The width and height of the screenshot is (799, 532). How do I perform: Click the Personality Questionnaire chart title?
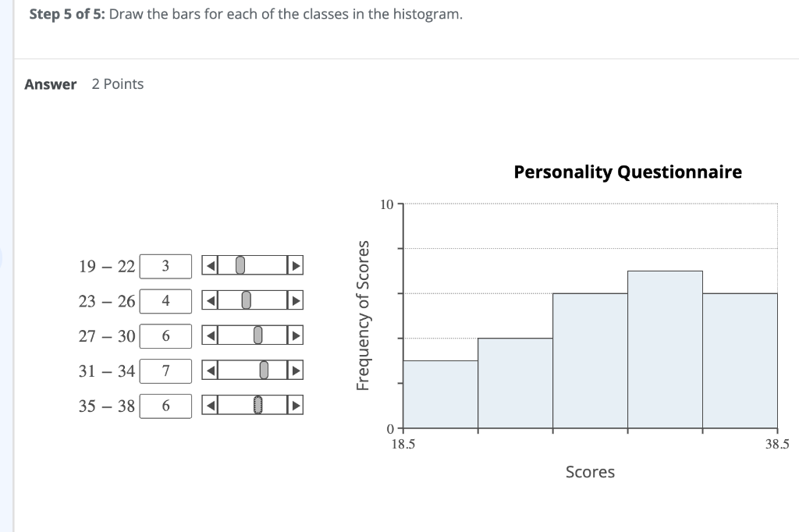(x=627, y=172)
